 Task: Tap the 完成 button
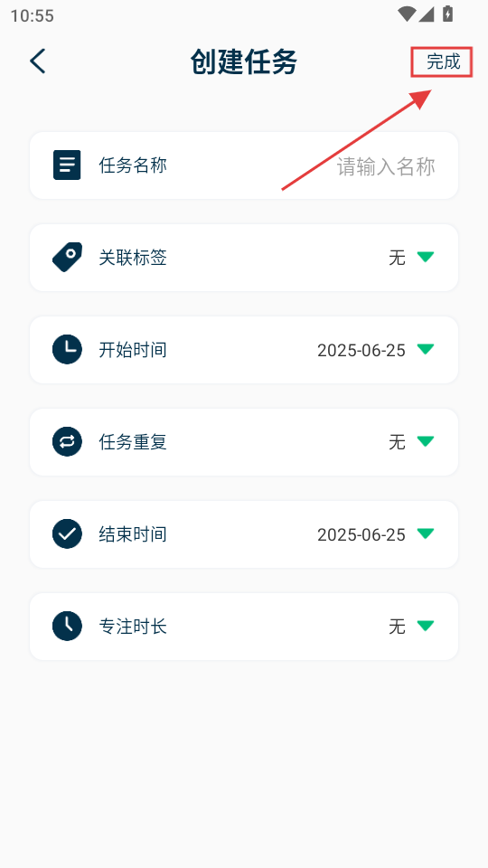(443, 61)
